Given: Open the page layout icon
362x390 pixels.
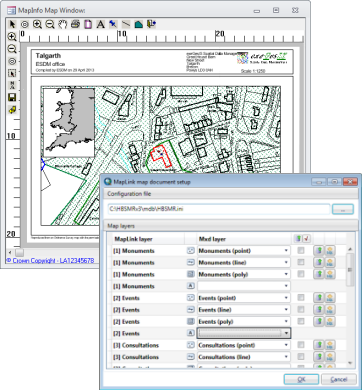Looking at the screenshot, I should click(x=88, y=24).
